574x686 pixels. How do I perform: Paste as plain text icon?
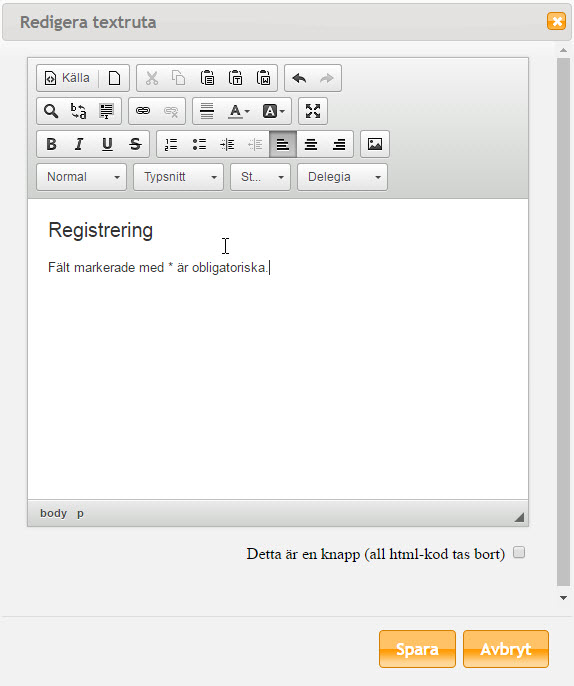[235, 78]
